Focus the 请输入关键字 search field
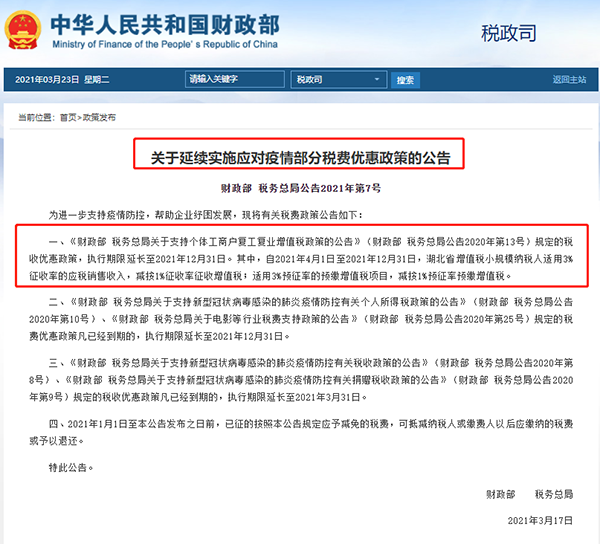This screenshot has width=600, height=544. pos(235,79)
